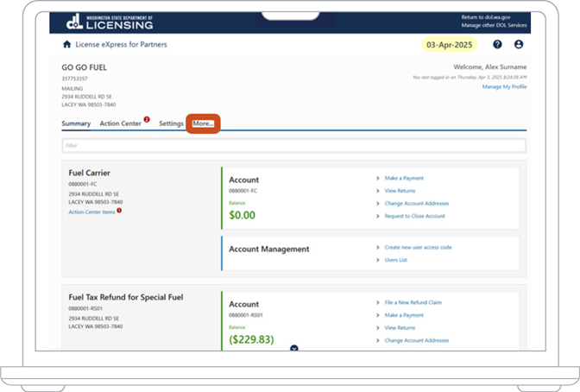Click Create new user access code
Screen dimensions: 580x392
[x=418, y=247]
